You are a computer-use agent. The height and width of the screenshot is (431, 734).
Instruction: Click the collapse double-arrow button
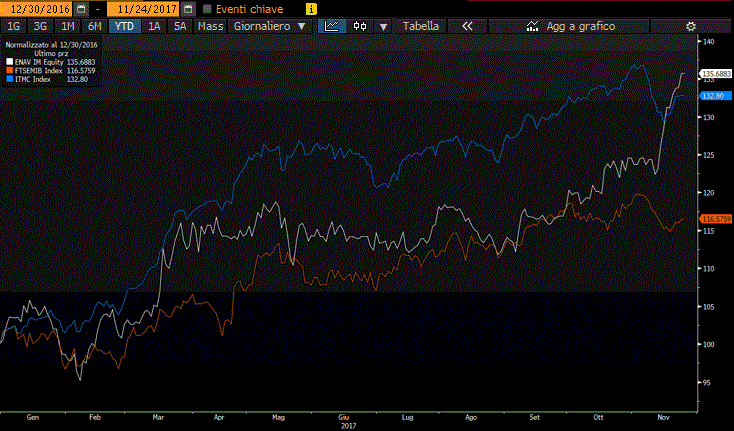tap(467, 26)
